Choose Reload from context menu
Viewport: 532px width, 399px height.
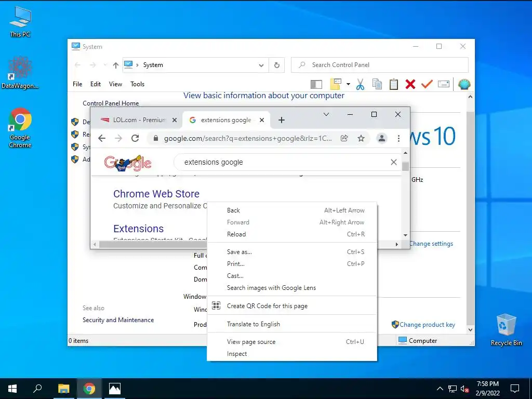(292, 234)
